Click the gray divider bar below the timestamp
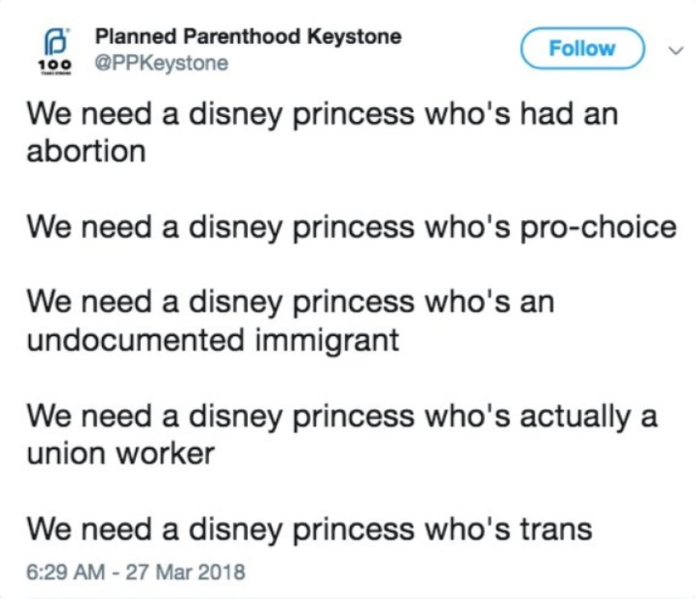This screenshot has width=700, height=599. click(x=350, y=596)
